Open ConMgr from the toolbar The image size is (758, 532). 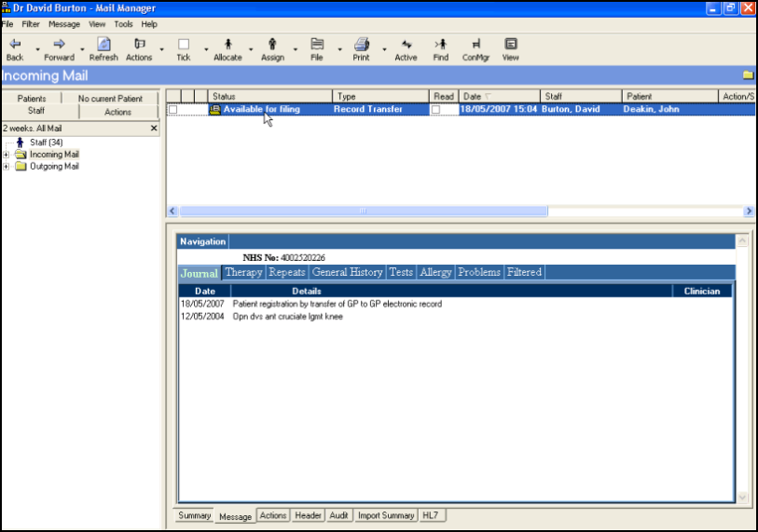click(x=475, y=44)
